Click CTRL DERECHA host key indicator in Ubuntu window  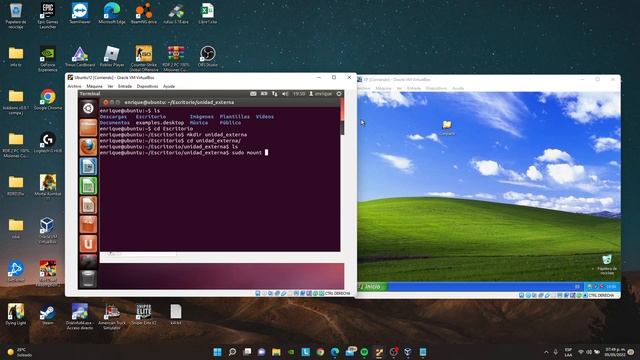337,293
